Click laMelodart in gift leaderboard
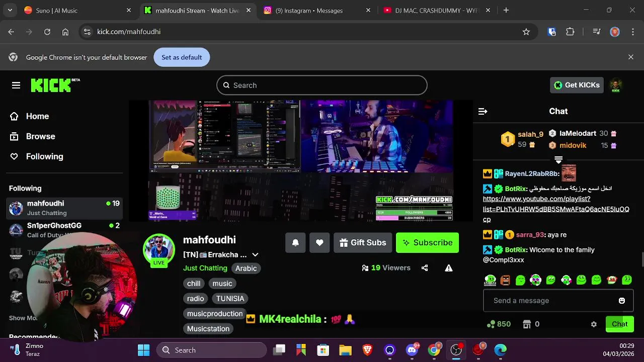This screenshot has height=362, width=644. pyautogui.click(x=578, y=133)
